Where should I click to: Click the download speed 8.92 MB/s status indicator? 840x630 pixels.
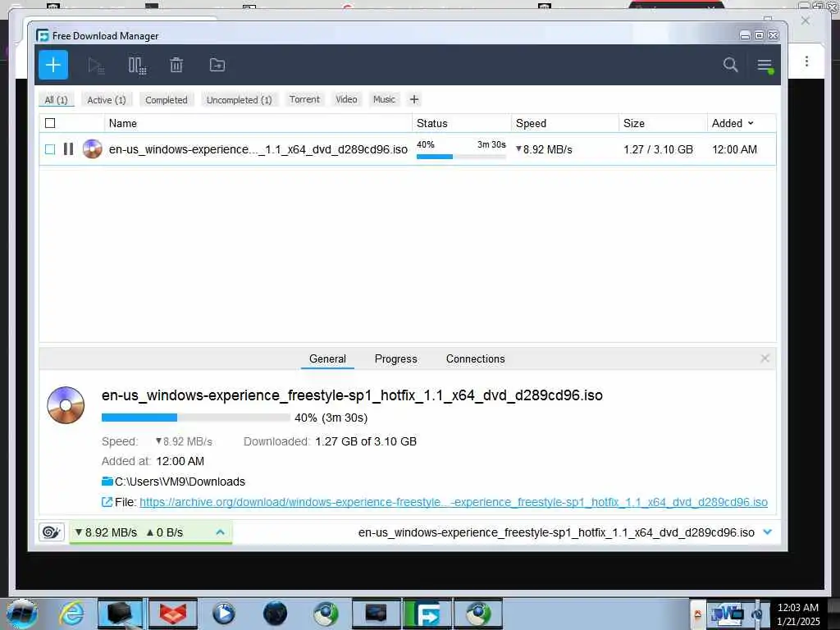(107, 532)
